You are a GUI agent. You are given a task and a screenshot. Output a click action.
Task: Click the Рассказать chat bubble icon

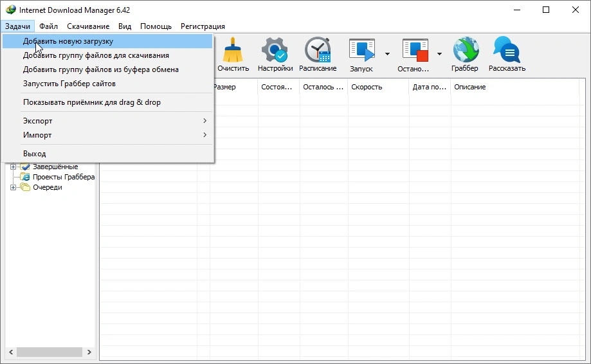(x=507, y=50)
